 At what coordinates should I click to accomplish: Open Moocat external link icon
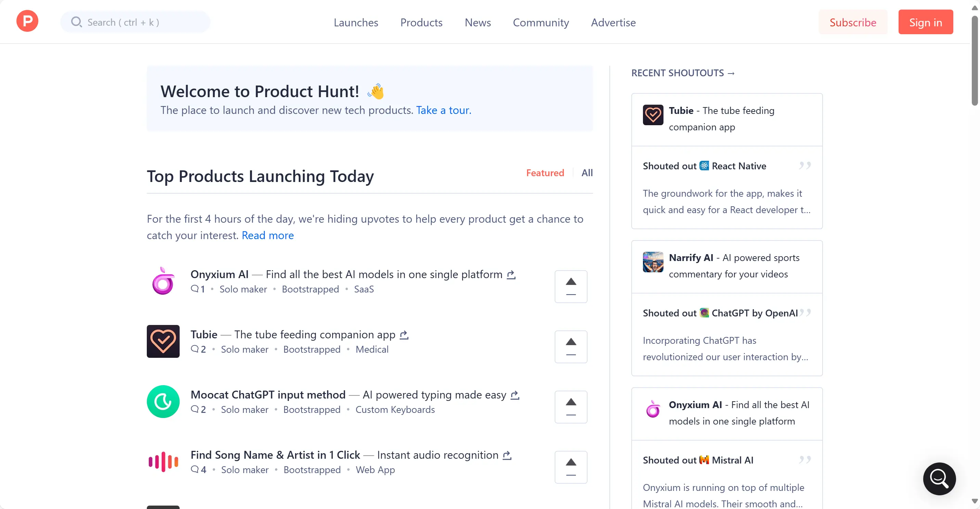click(515, 395)
